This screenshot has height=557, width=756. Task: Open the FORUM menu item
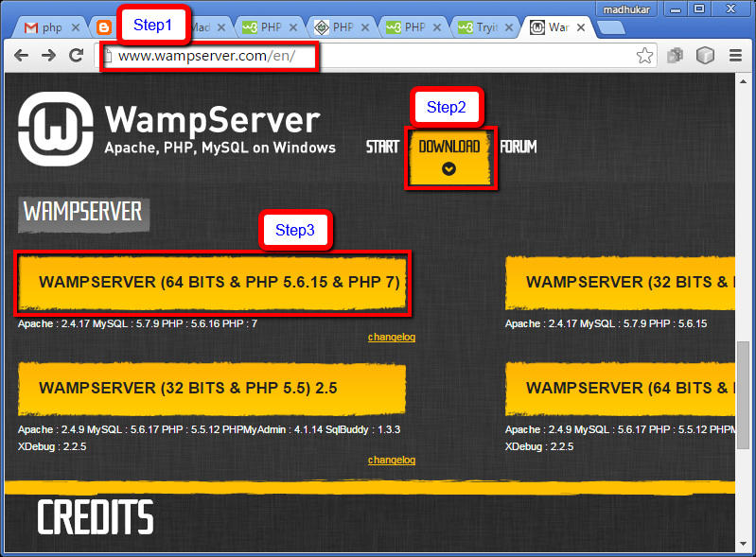tap(518, 147)
